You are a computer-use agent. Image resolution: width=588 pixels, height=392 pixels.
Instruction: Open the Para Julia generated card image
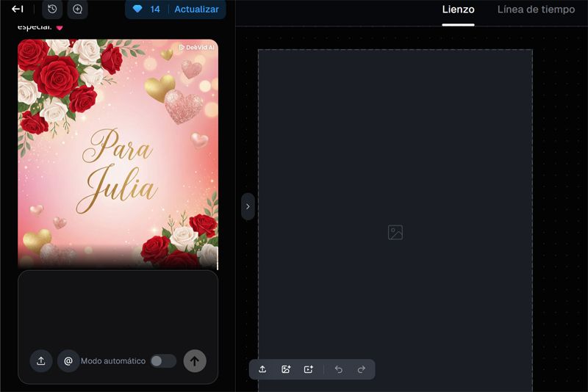[x=118, y=154]
